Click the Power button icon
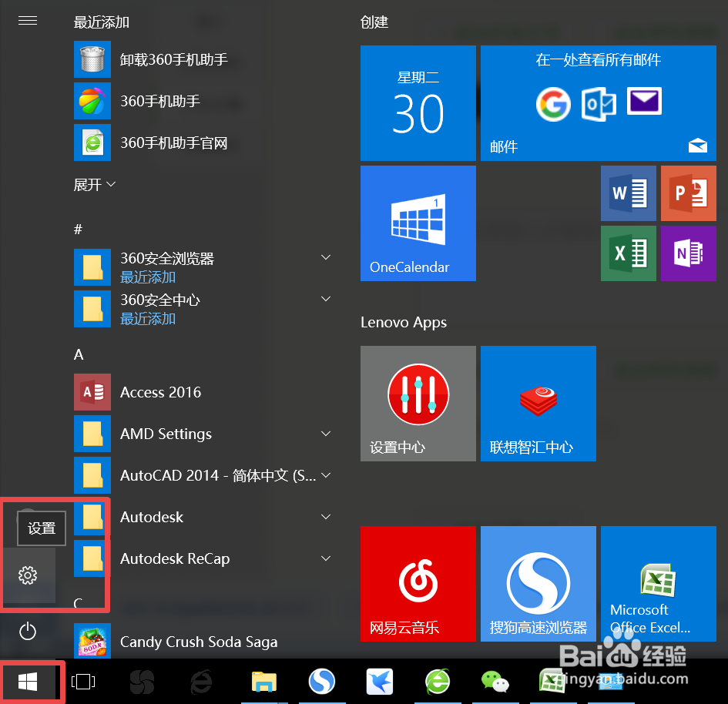The image size is (728, 704). (x=28, y=631)
